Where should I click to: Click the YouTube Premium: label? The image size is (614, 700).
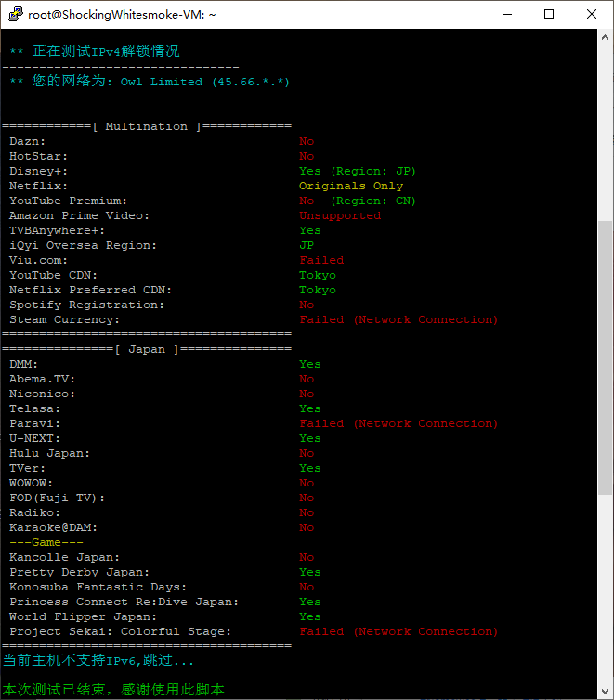69,201
